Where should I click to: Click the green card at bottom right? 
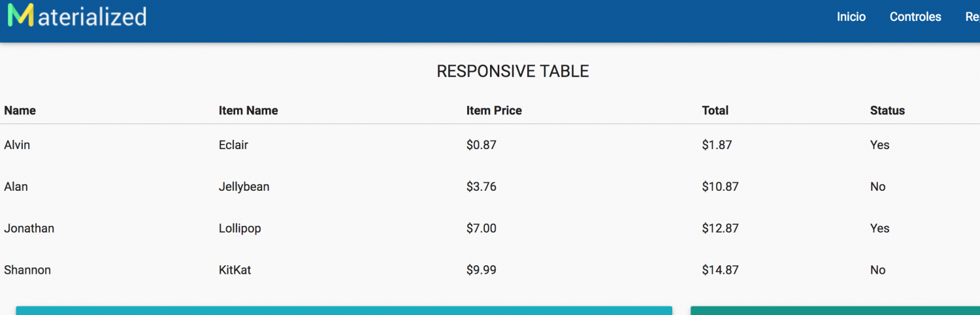click(835, 310)
